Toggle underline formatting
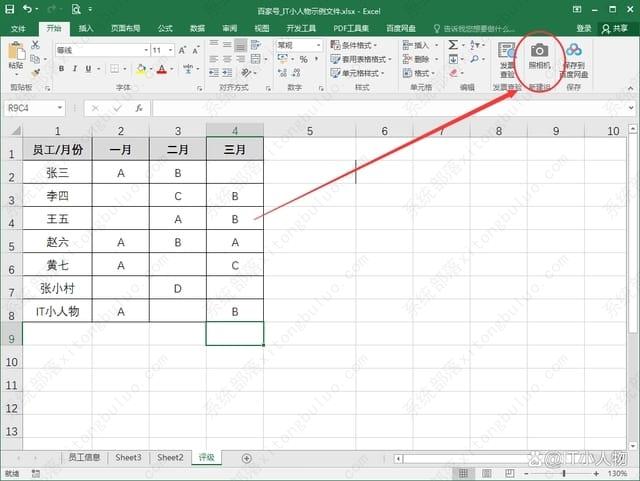The height and width of the screenshot is (481, 640). 89,69
